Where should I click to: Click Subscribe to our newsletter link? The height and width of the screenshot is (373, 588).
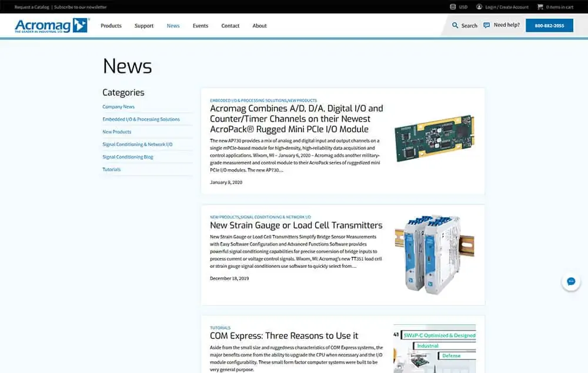click(80, 7)
